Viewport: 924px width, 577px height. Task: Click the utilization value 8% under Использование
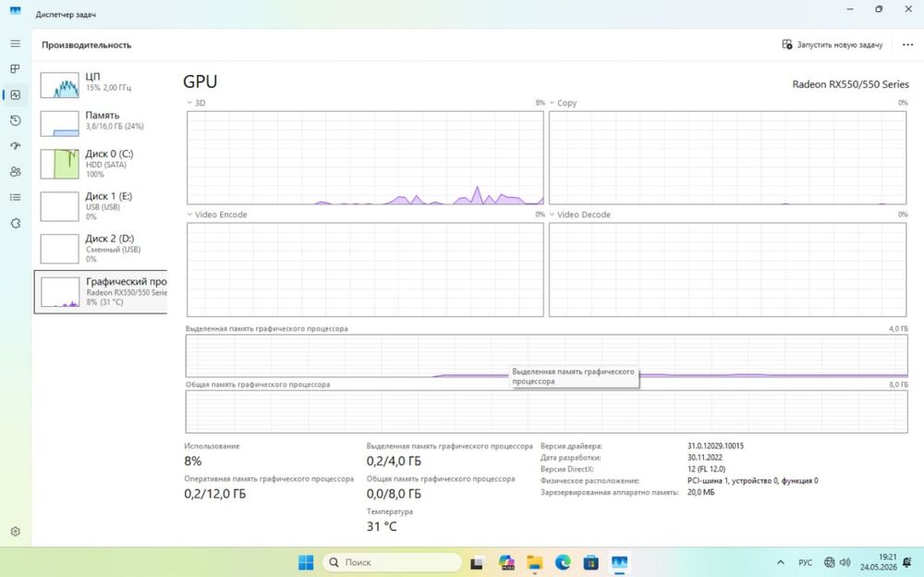tap(193, 460)
